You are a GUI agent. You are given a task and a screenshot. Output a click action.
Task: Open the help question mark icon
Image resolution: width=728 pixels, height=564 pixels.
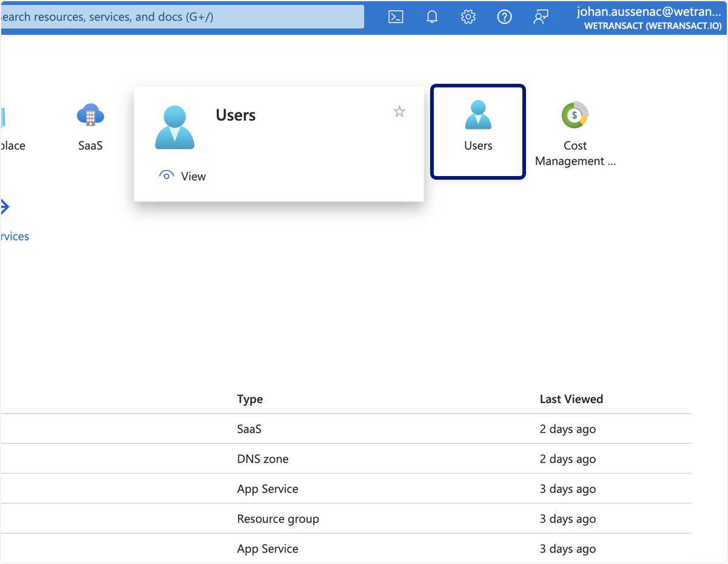(x=504, y=17)
